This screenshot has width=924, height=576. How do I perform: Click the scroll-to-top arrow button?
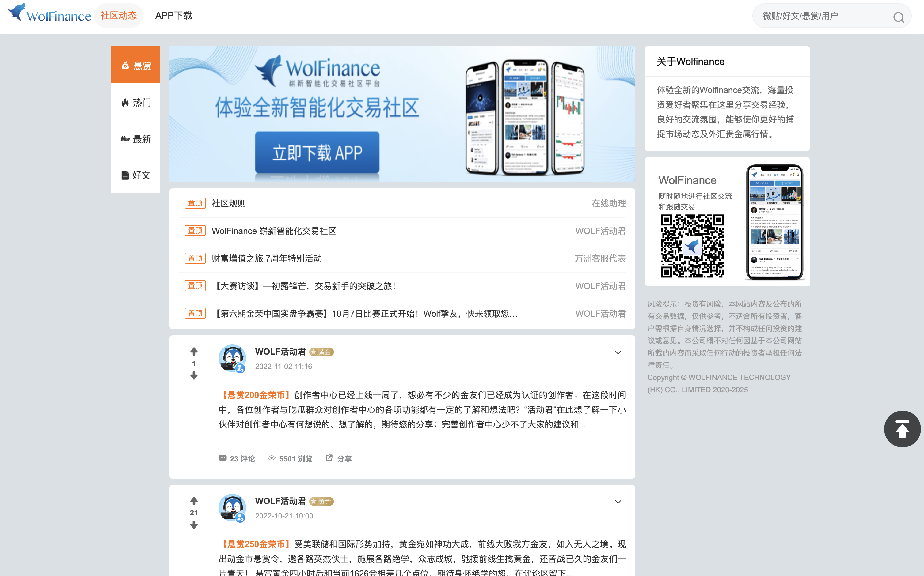pos(902,429)
